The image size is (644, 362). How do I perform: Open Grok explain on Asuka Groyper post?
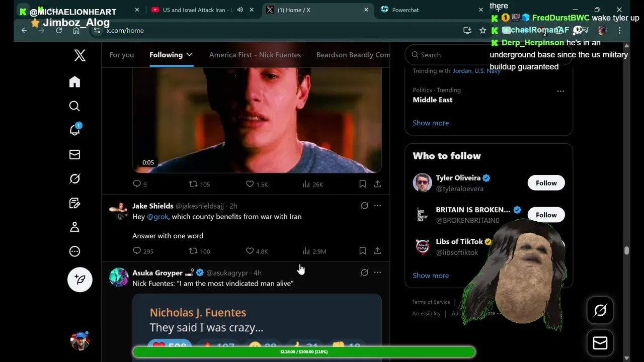point(364,273)
